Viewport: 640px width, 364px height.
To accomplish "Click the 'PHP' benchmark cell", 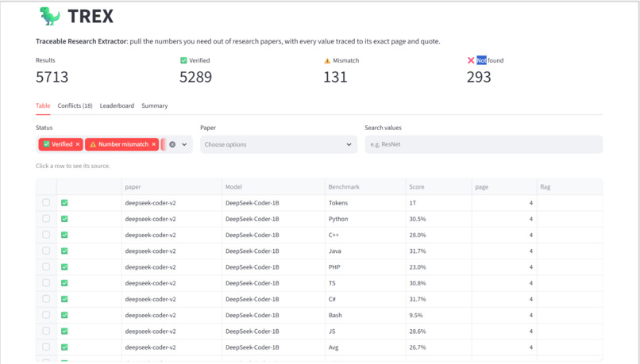I will tap(366, 267).
